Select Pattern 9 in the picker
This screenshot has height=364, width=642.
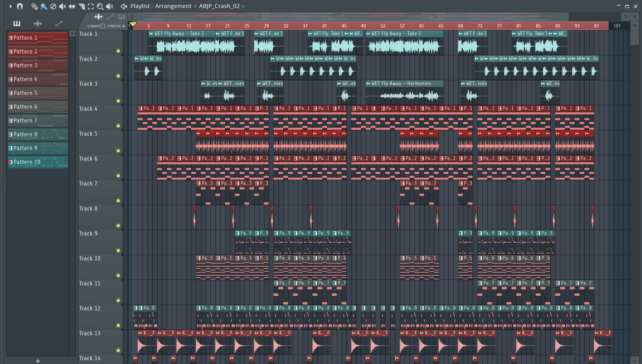38,148
